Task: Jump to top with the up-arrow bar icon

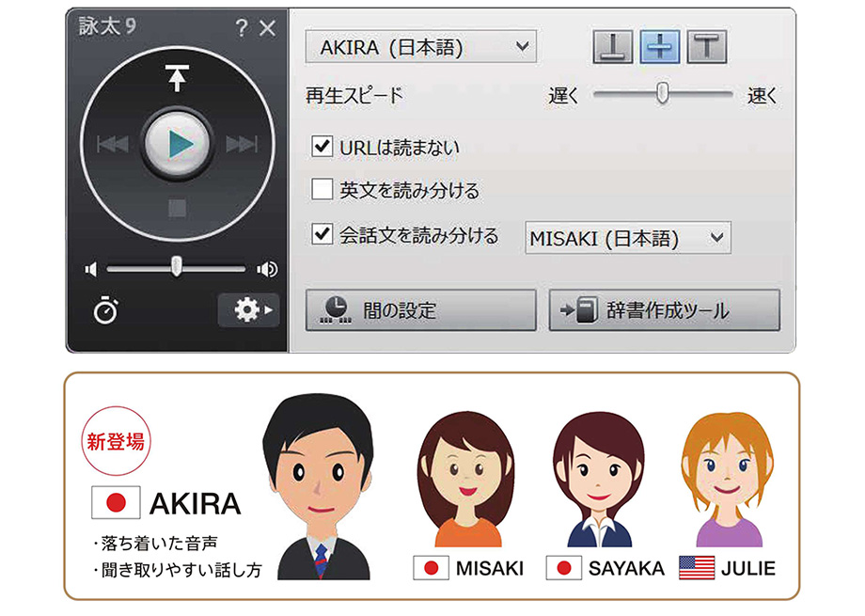Action: coord(177,78)
